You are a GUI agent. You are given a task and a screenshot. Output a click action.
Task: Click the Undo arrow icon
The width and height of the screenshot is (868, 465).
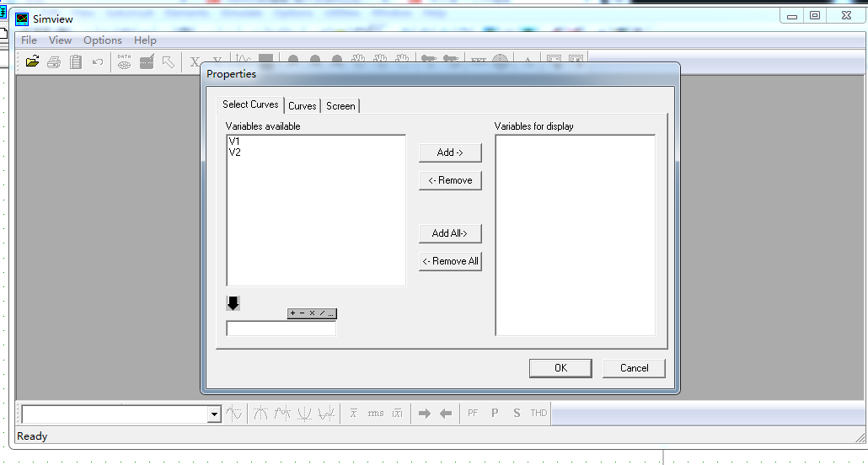point(98,62)
